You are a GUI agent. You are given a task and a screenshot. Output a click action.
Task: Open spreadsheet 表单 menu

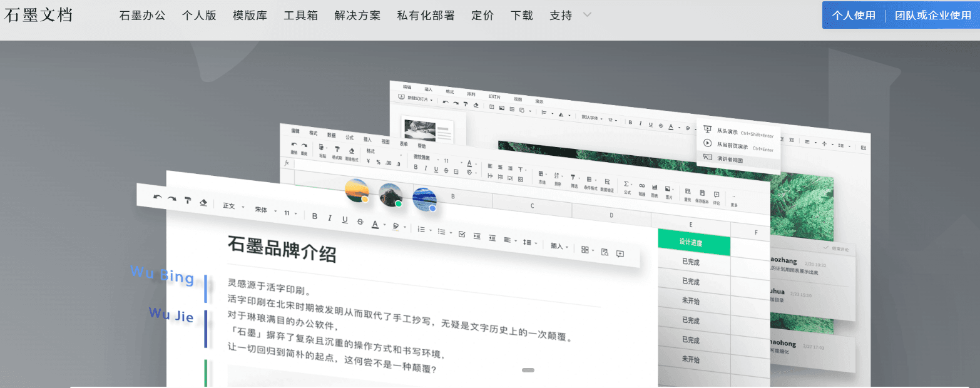(404, 144)
